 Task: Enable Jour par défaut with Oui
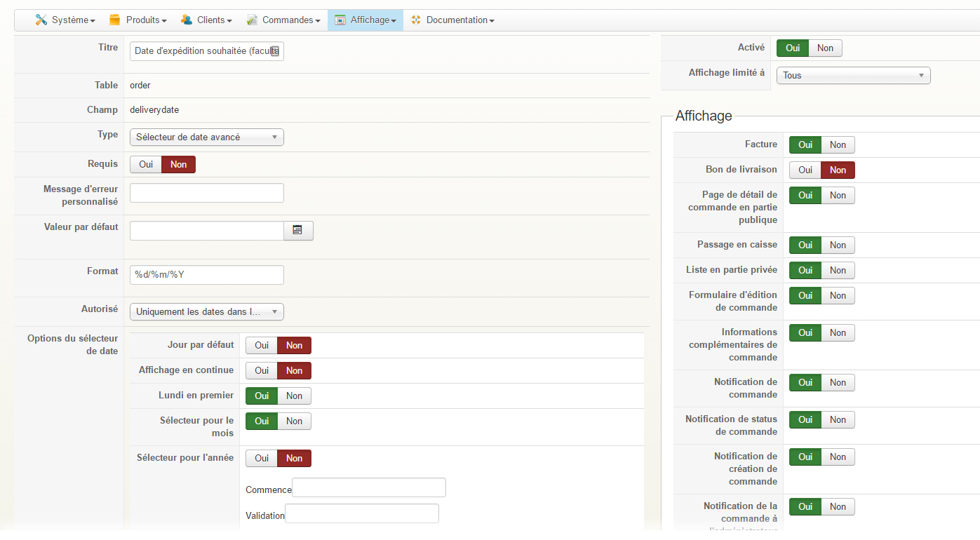coord(262,345)
